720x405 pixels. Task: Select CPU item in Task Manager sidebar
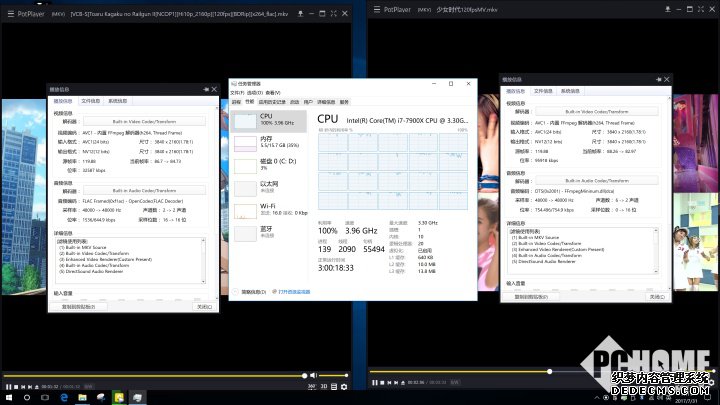(x=269, y=121)
